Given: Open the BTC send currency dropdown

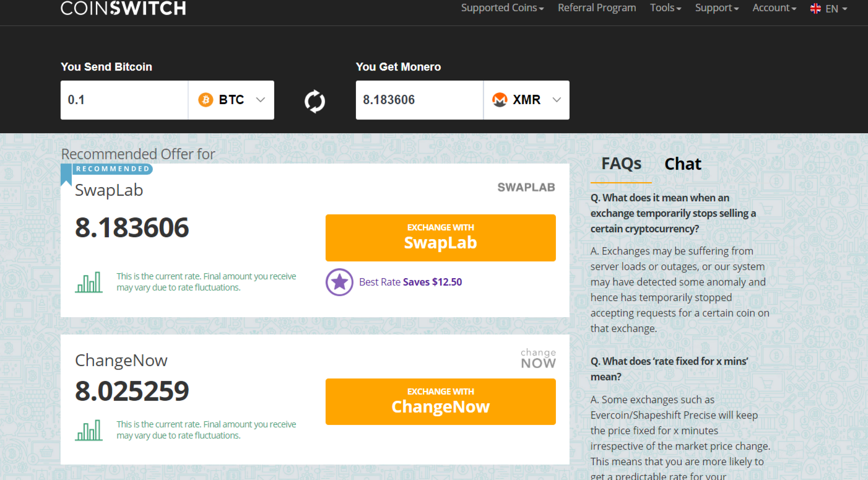Looking at the screenshot, I should pos(232,100).
